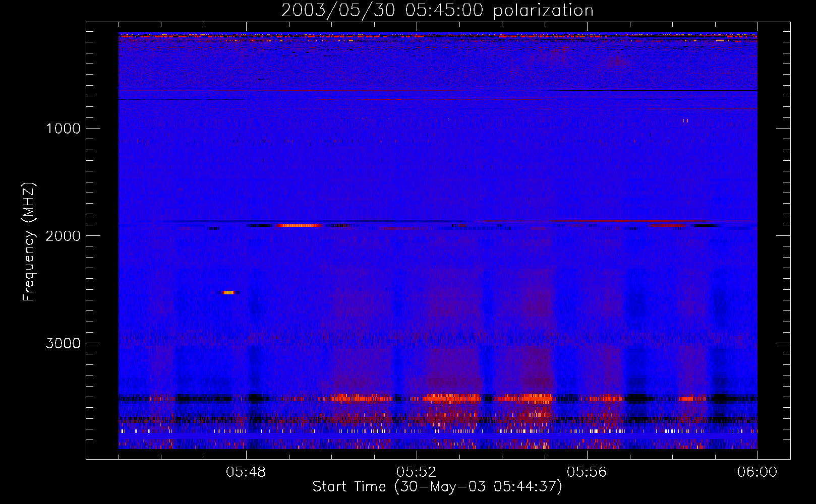Screen dimensions: 816x504
Task: Click the plot title '2003/05/30 05:45:00 polarization'
Action: tap(437, 11)
